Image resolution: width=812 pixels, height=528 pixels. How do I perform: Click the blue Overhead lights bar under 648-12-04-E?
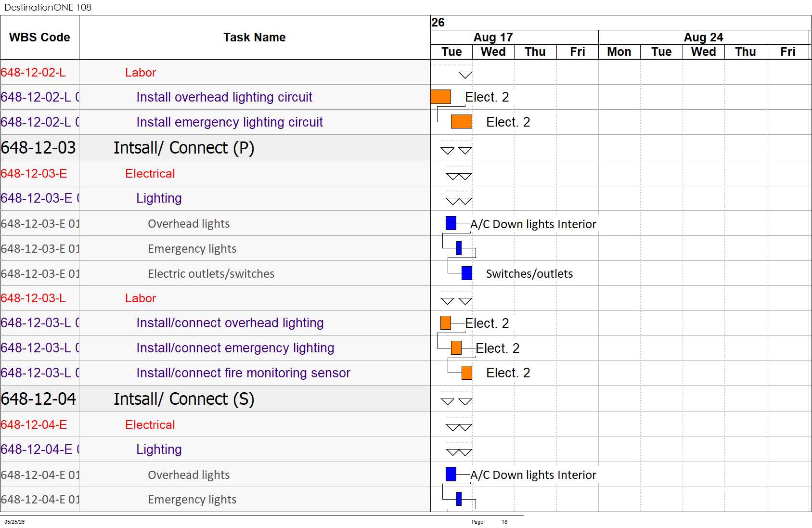click(x=451, y=474)
